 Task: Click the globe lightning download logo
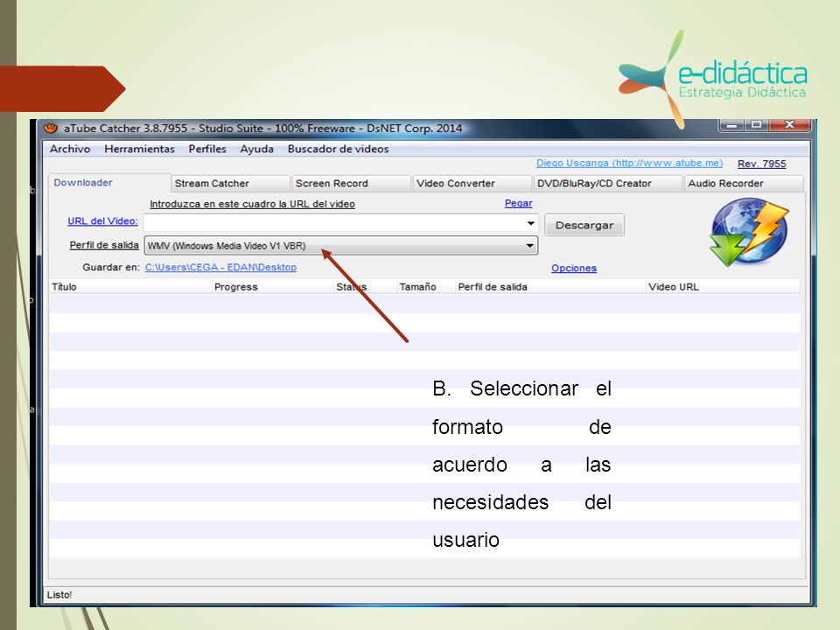click(x=749, y=232)
